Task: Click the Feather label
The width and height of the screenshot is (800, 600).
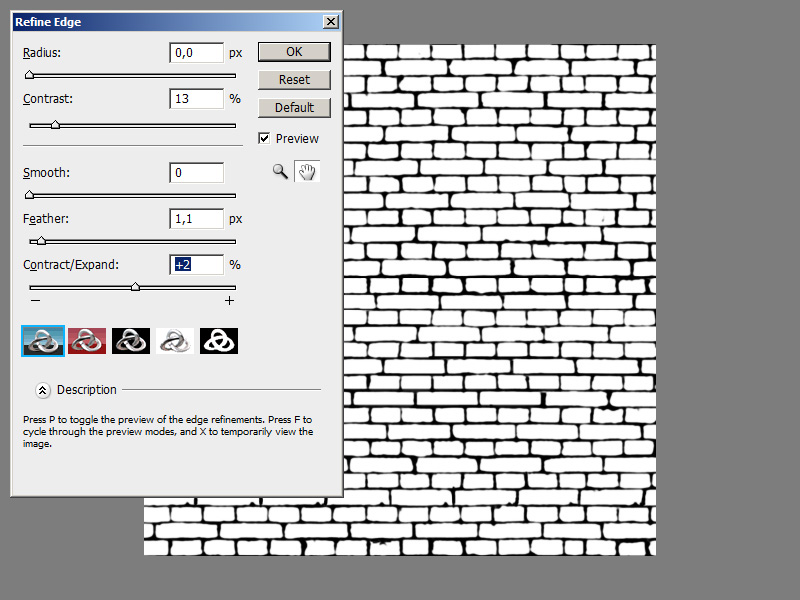Action: [x=46, y=218]
